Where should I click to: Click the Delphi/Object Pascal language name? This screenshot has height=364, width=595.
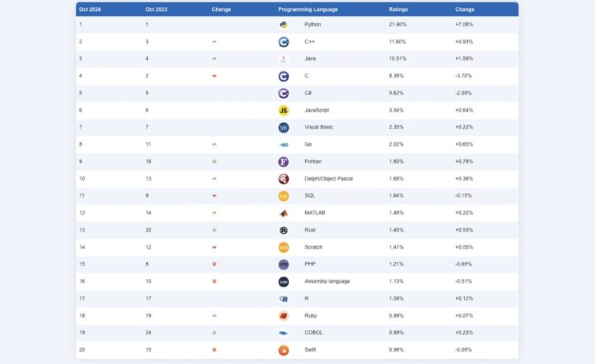[328, 179]
